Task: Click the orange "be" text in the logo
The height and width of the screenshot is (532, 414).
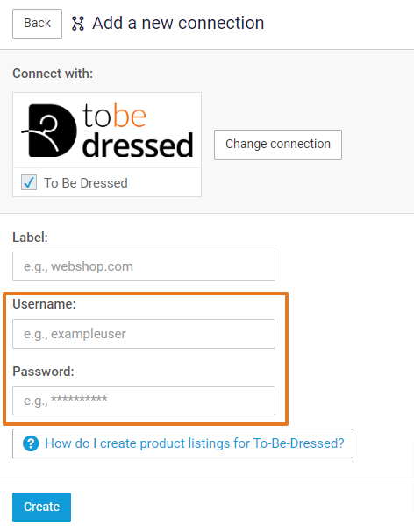Action: 130,115
